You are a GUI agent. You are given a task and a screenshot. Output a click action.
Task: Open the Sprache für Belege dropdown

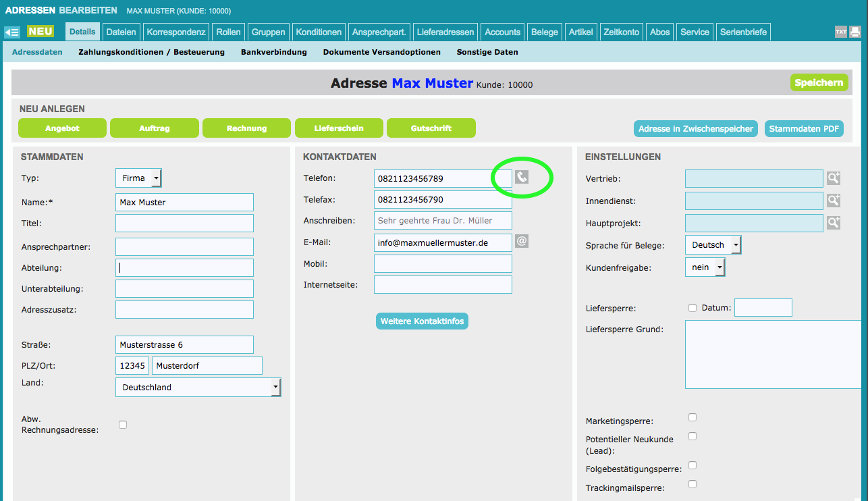tap(713, 245)
